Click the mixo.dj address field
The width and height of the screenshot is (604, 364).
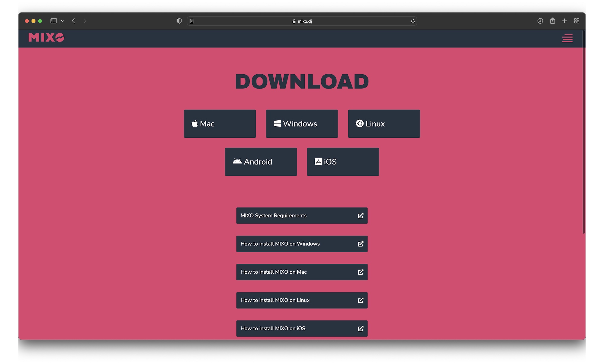(302, 21)
